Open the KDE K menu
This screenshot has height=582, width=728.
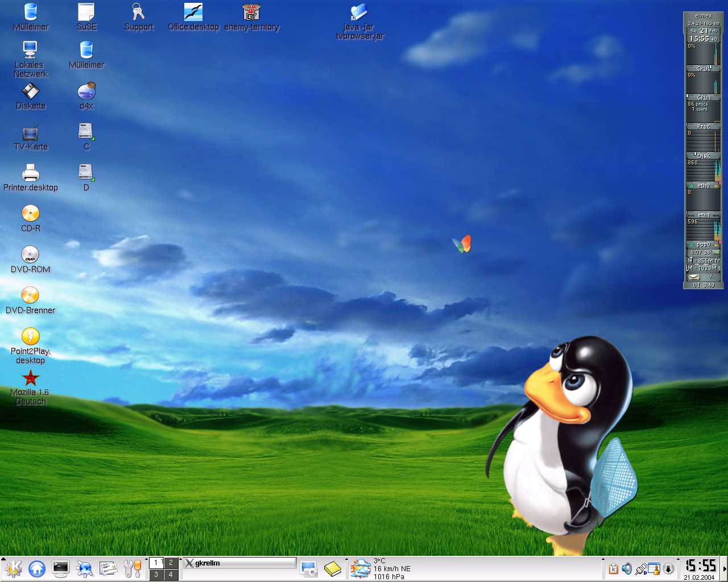coord(13,568)
